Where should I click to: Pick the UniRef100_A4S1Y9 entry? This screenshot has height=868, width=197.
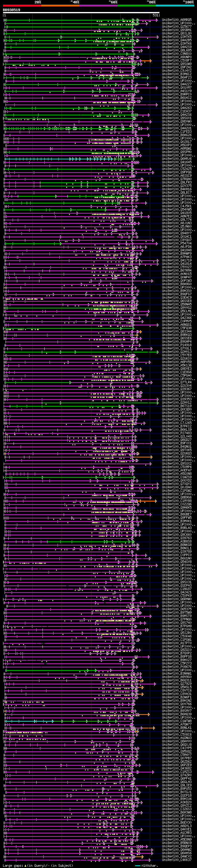(x=177, y=91)
